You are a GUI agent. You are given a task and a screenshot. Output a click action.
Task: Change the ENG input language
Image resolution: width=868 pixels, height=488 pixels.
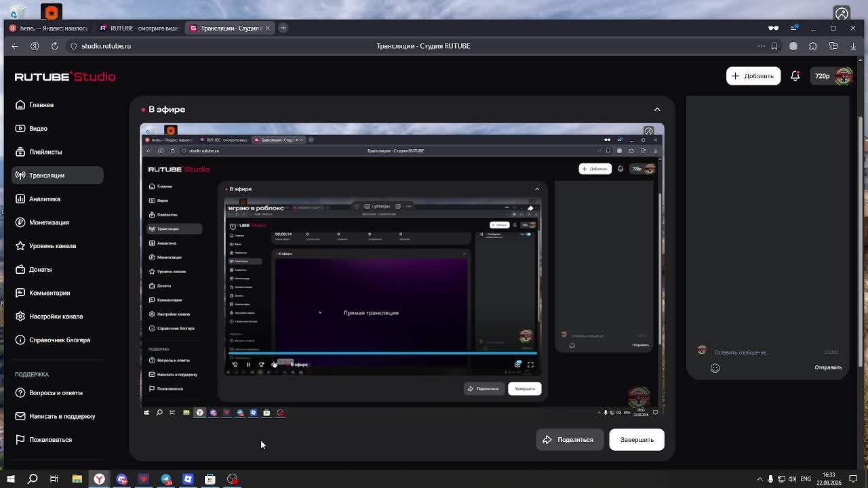click(806, 479)
